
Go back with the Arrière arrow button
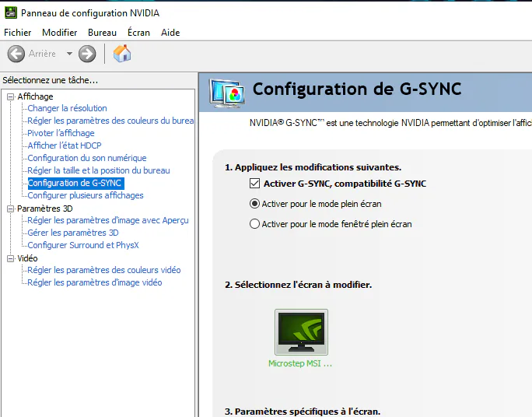click(x=16, y=54)
